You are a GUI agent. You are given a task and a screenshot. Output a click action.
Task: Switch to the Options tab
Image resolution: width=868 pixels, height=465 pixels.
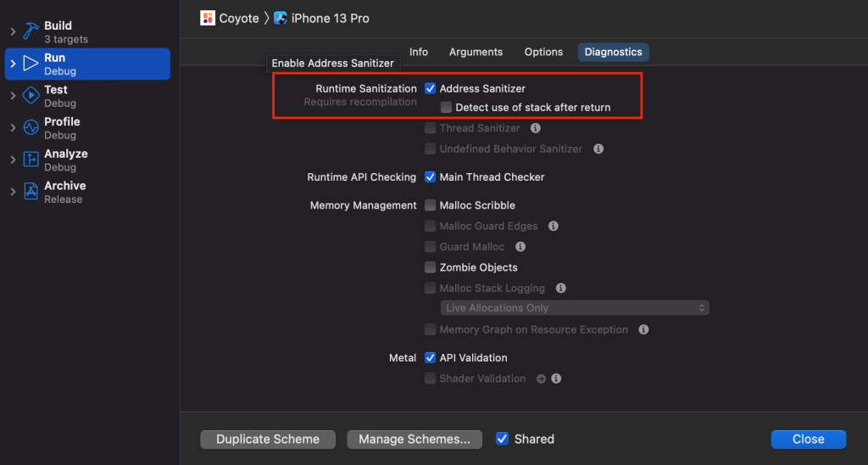[x=543, y=52]
